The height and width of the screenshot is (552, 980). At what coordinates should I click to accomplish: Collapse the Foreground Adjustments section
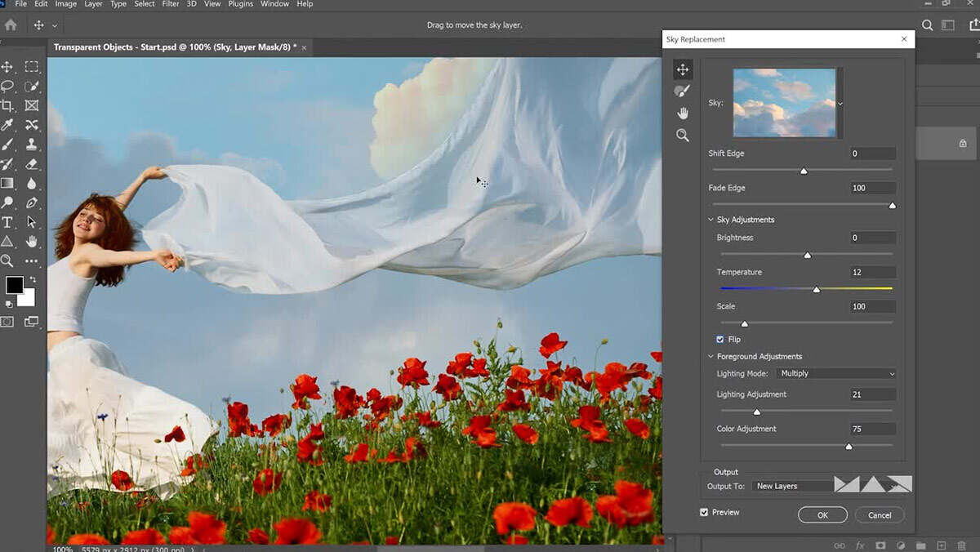(x=710, y=356)
